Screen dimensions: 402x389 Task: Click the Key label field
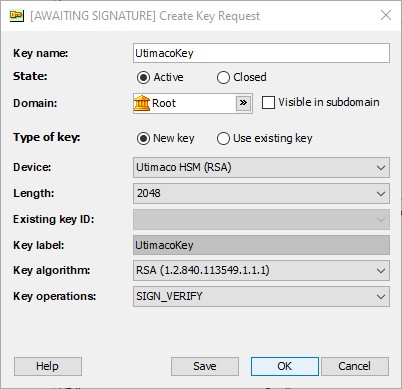[x=261, y=245]
